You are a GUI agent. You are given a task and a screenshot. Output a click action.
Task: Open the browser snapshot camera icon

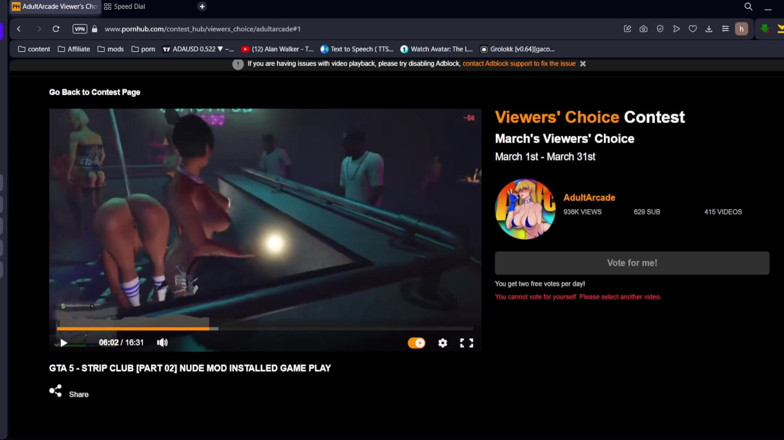[644, 29]
